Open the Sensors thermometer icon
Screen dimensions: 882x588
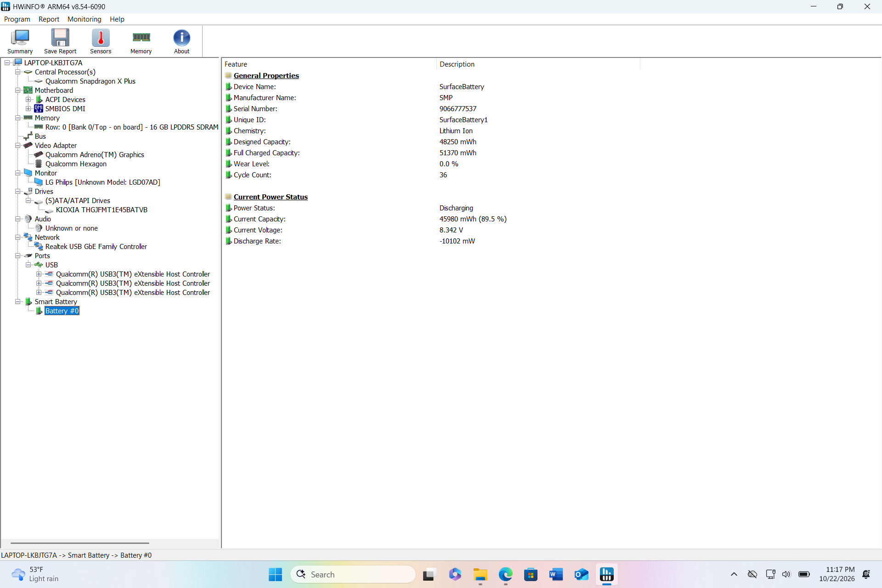pyautogui.click(x=101, y=41)
